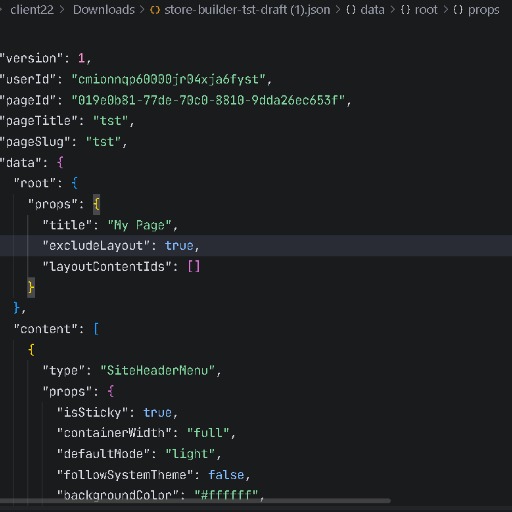The width and height of the screenshot is (512, 512).
Task: Click the pageId UUID value
Action: (208, 100)
